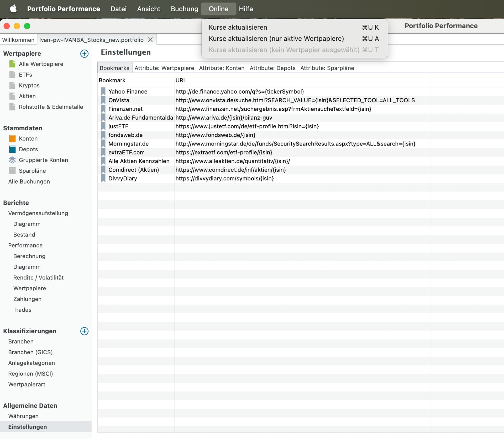This screenshot has height=439, width=504.
Task: Open Anlagekategorien classification
Action: (31, 363)
